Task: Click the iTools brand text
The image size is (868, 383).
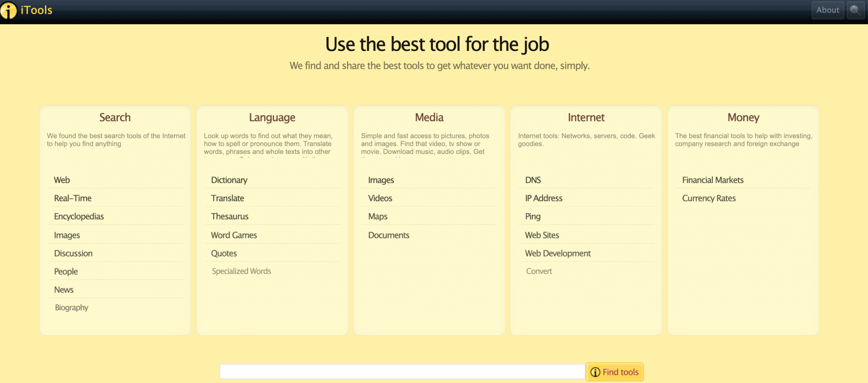Action: (x=36, y=10)
